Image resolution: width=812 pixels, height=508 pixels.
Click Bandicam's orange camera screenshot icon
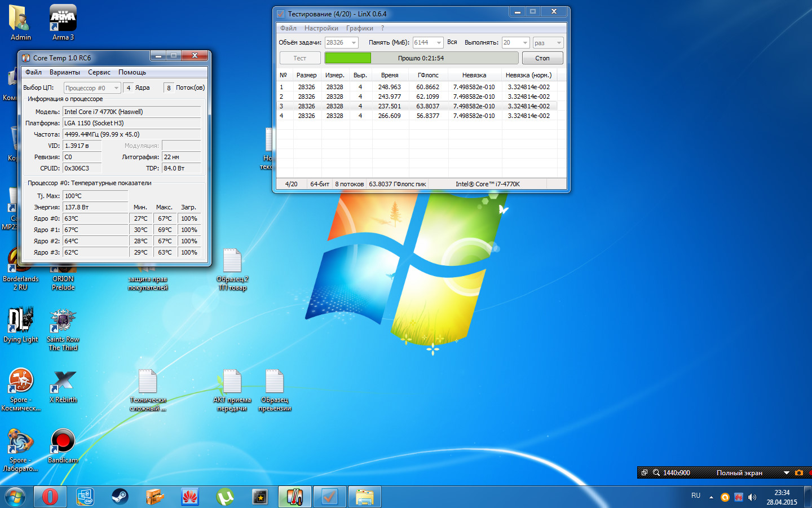pyautogui.click(x=799, y=473)
